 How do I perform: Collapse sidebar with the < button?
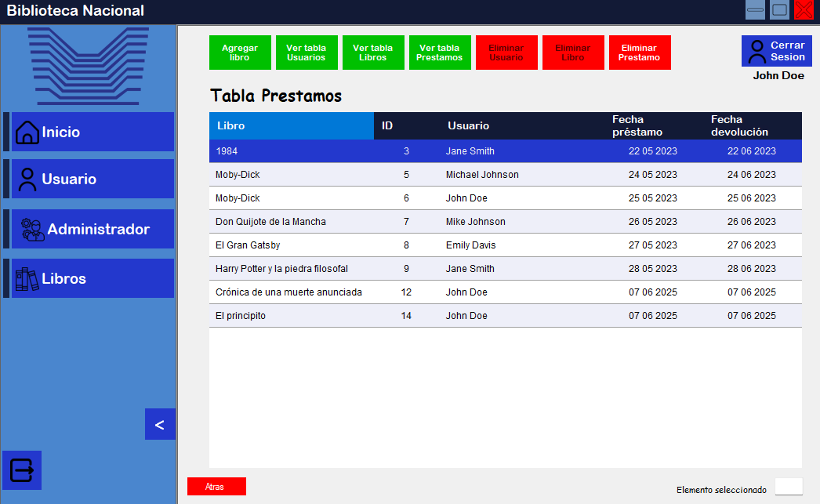[x=160, y=424]
